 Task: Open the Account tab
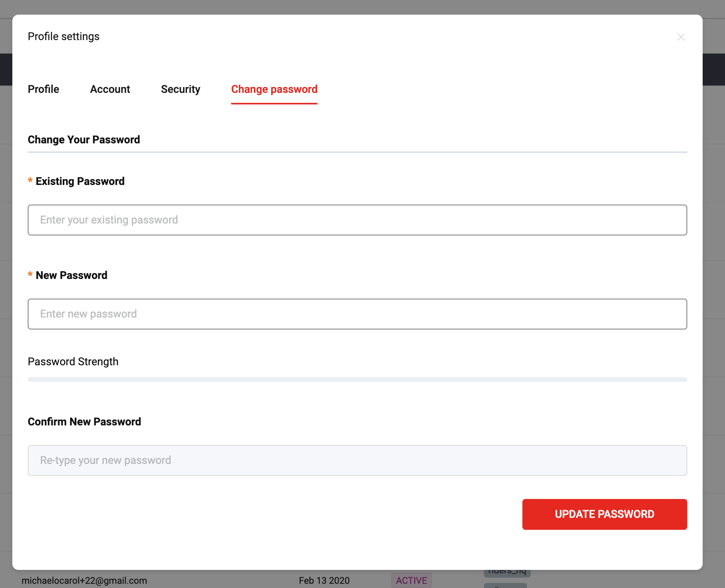click(x=110, y=89)
